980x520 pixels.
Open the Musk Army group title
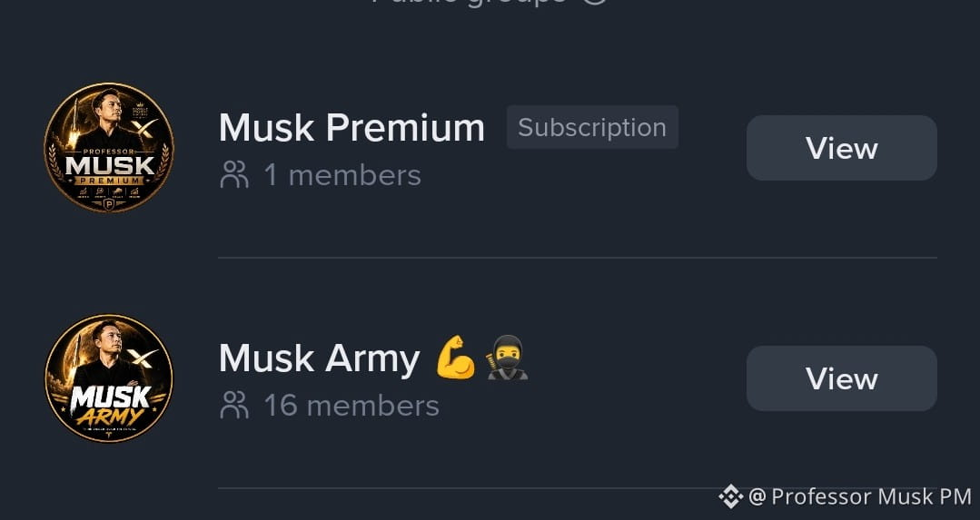coord(320,359)
